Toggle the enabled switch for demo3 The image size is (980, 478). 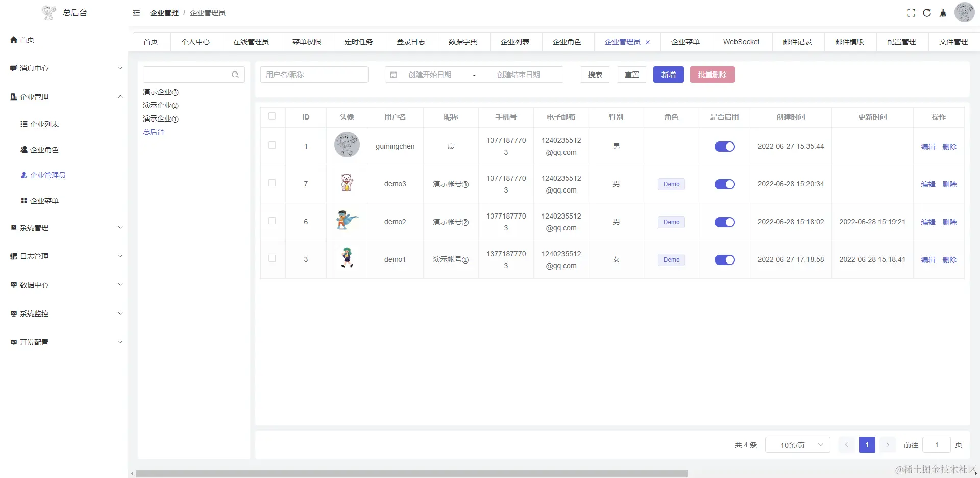[x=724, y=184]
